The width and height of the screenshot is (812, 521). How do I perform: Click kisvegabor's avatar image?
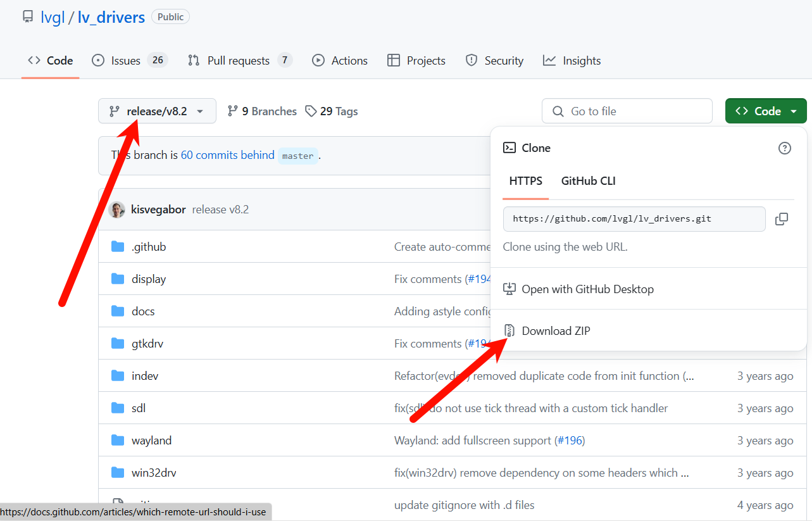tap(116, 210)
